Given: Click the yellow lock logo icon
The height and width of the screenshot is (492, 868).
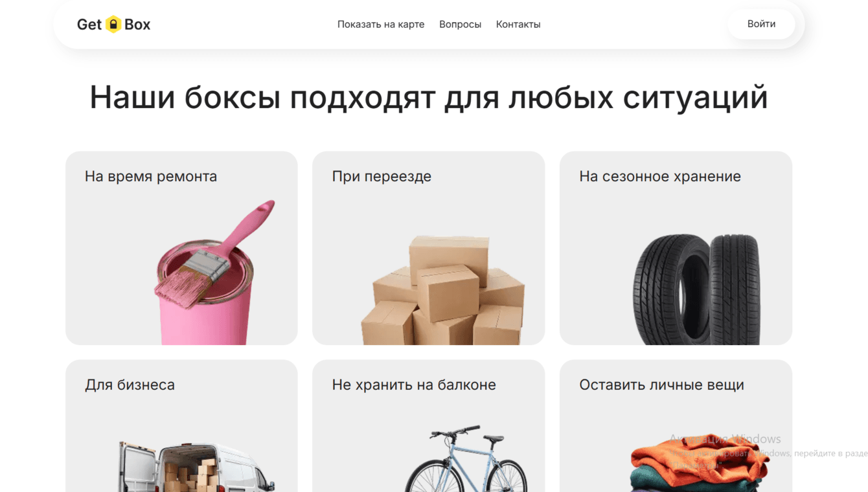Looking at the screenshot, I should (x=113, y=24).
